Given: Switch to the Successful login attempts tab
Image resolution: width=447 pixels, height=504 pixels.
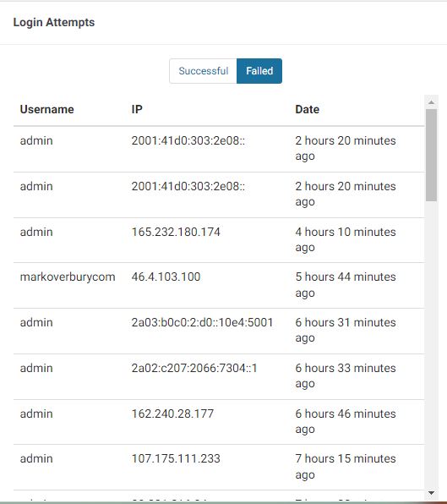Looking at the screenshot, I should (x=204, y=71).
